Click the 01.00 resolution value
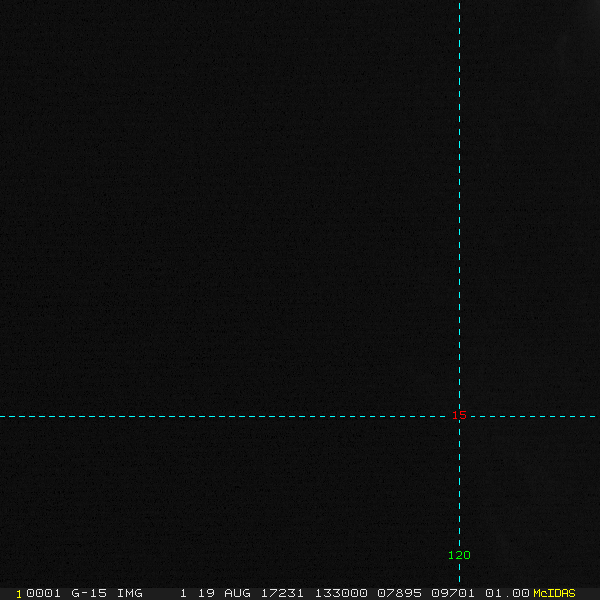This screenshot has width=600, height=600. click(507, 593)
